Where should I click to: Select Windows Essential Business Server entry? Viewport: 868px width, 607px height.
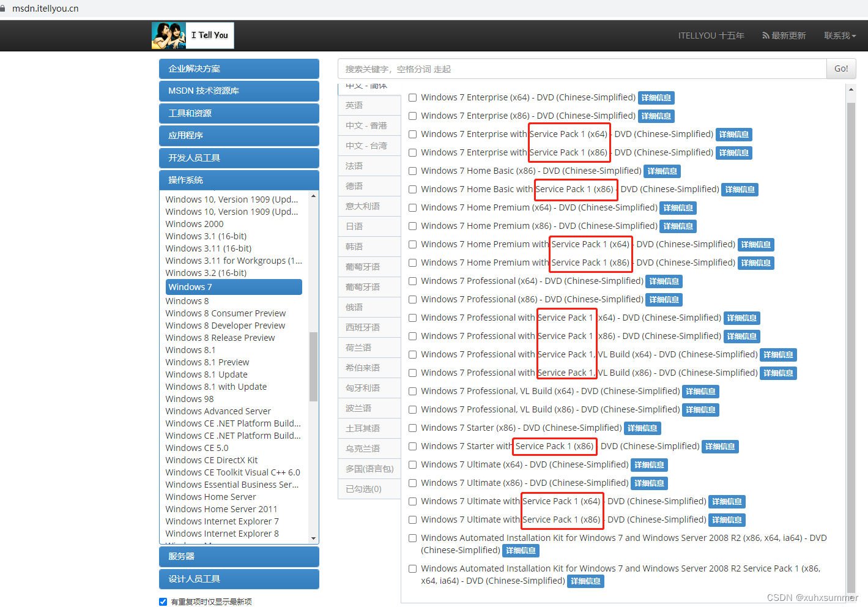coord(232,485)
